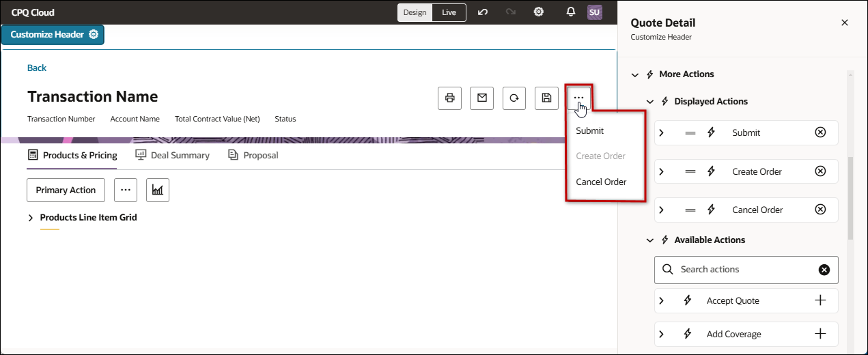
Task: Expand the Create Order action row
Action: 661,171
